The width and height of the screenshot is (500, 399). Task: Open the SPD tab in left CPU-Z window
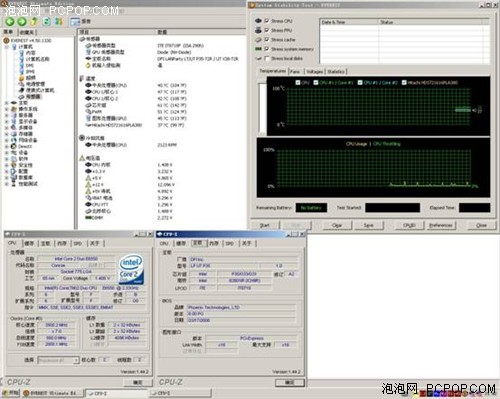point(78,244)
